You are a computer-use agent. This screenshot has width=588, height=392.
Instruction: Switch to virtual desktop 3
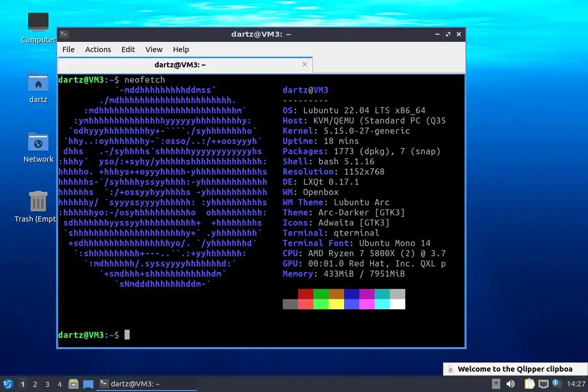(47, 384)
